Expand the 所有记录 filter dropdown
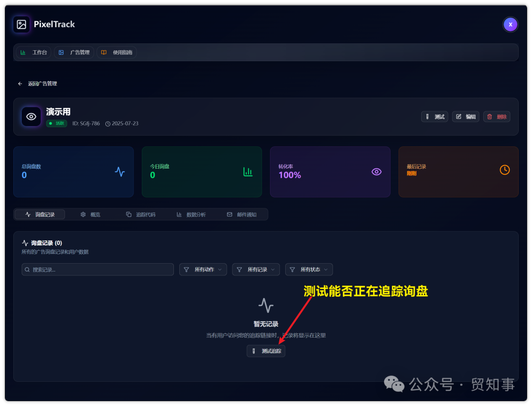Image resolution: width=532 pixels, height=406 pixels. pos(256,270)
